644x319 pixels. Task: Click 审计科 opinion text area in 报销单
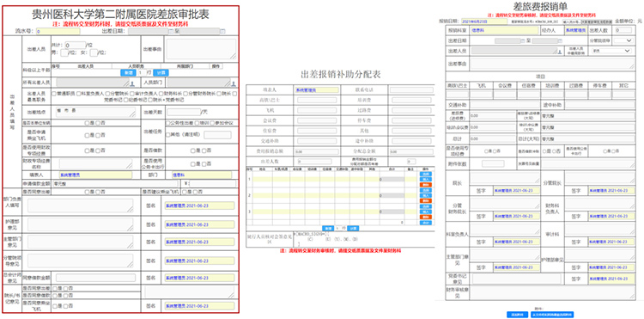(599, 229)
